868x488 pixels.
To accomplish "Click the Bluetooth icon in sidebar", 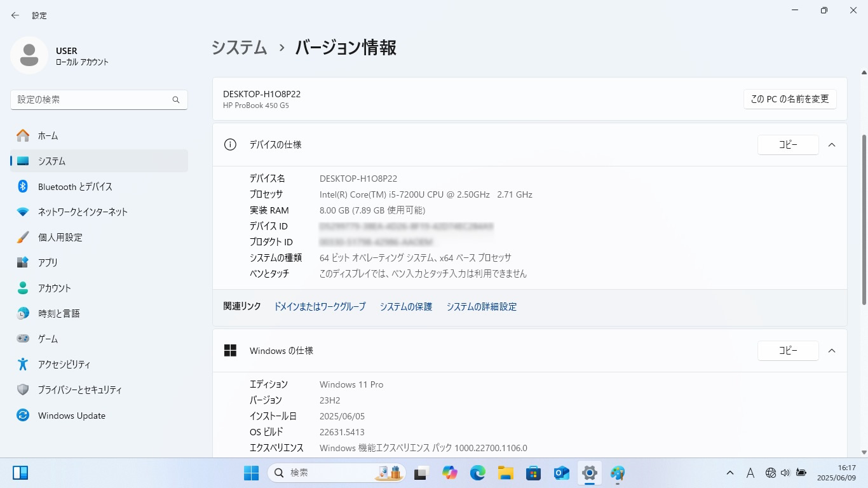I will coord(23,186).
